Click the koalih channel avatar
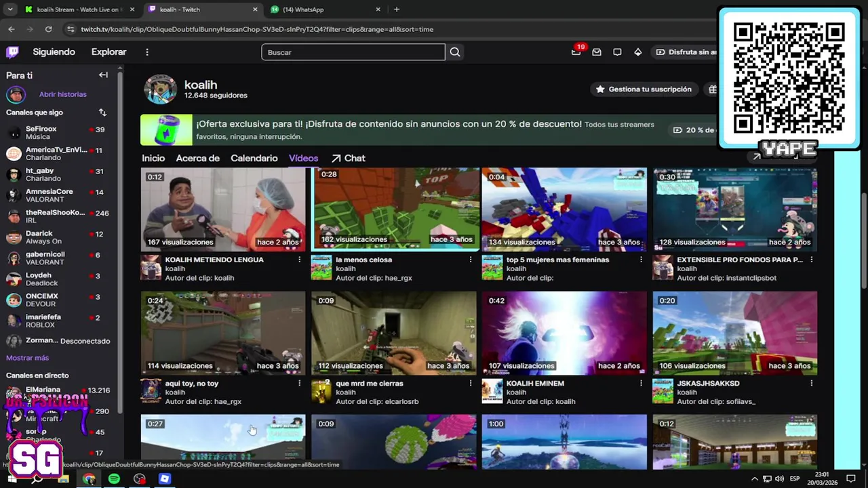Screen dimensions: 868x488 [161, 89]
